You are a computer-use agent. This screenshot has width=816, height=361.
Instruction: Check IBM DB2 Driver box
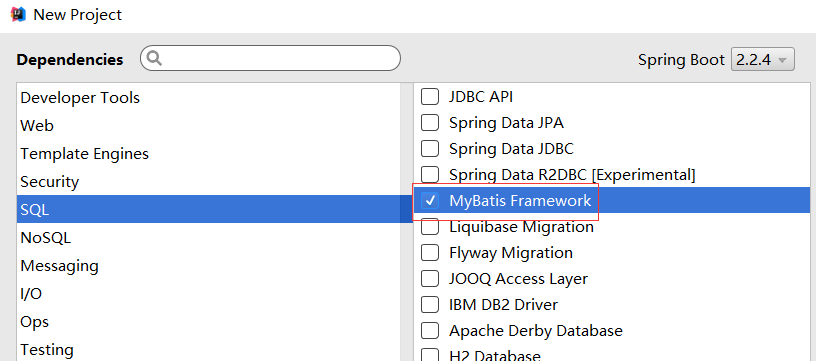coord(429,305)
